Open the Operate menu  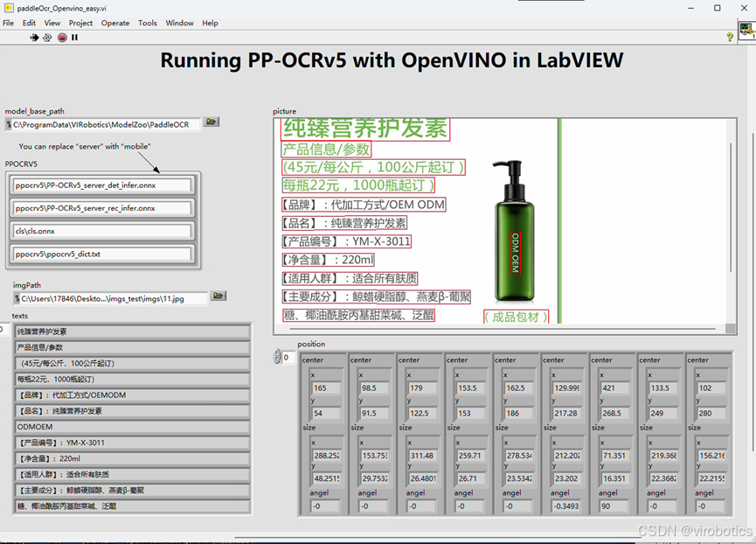click(115, 23)
